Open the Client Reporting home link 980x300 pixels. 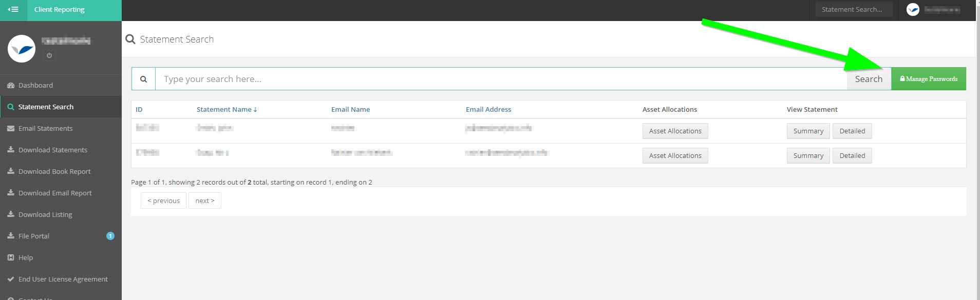60,9
